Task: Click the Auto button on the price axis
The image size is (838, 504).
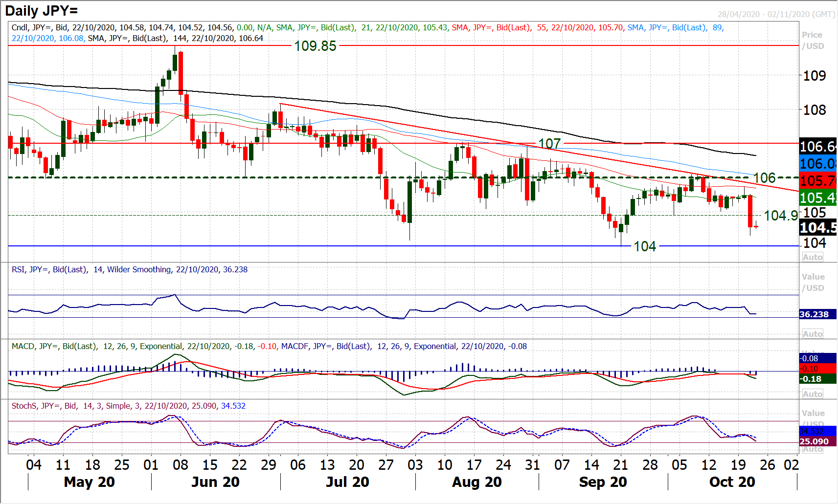Action: (x=812, y=257)
